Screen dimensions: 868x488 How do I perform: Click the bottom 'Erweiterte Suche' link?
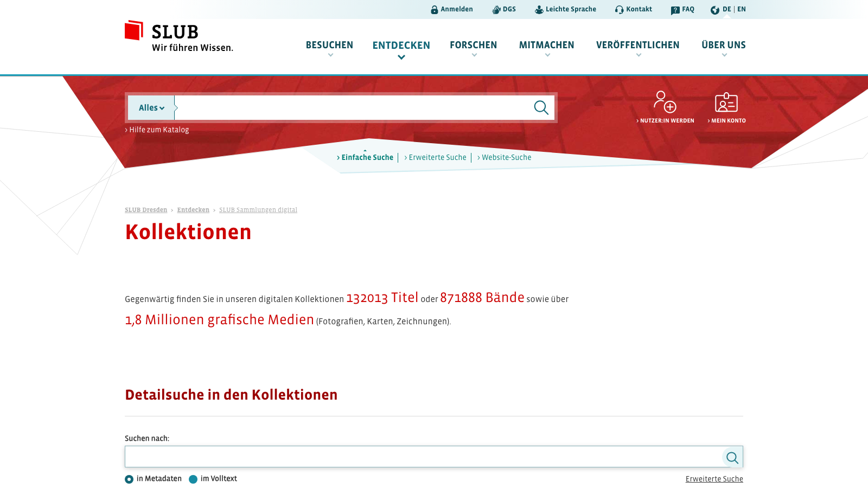714,479
